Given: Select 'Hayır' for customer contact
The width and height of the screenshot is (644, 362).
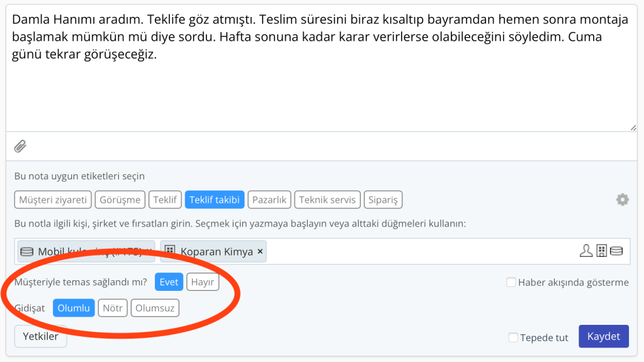Looking at the screenshot, I should click(x=203, y=282).
